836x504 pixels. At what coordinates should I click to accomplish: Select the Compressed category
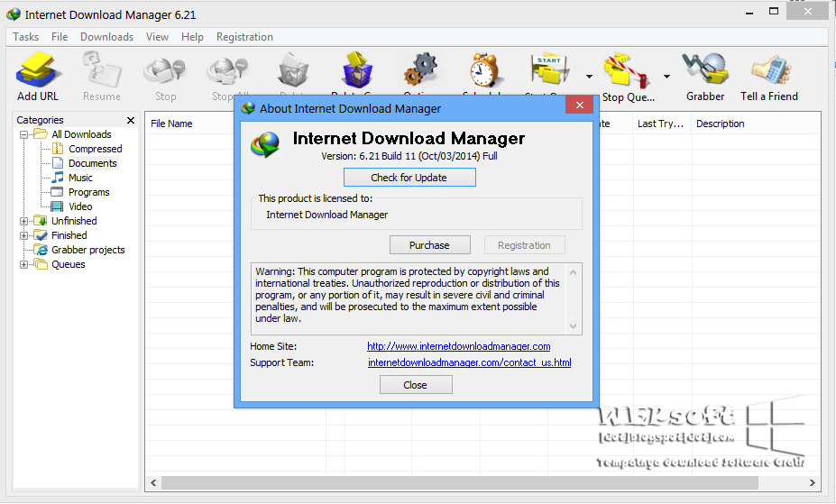(x=95, y=149)
